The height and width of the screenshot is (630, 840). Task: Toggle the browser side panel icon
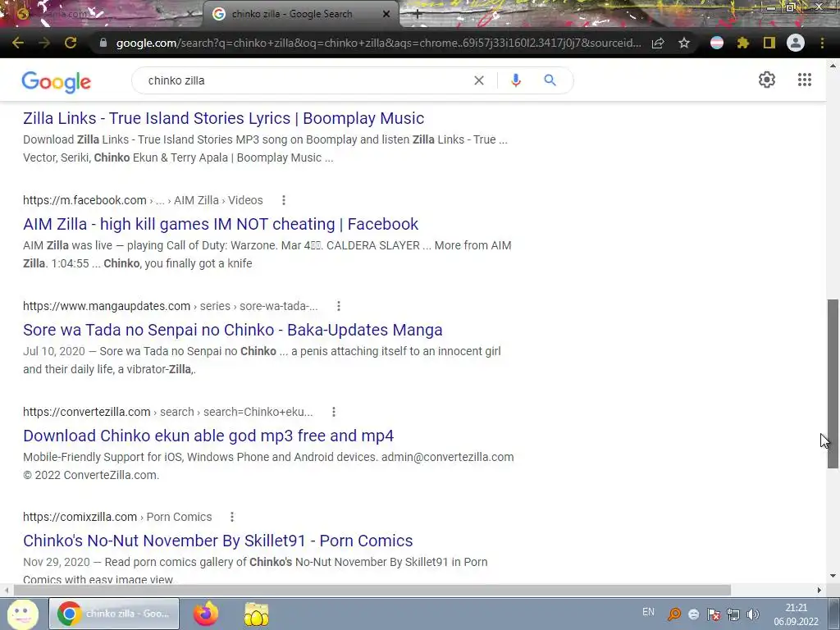pos(769,43)
